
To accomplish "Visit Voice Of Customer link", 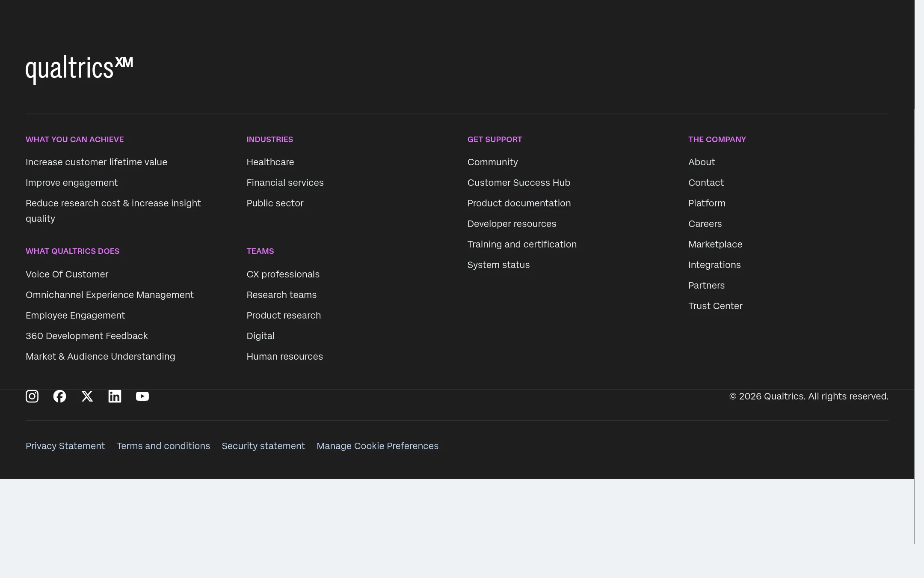I will [67, 274].
